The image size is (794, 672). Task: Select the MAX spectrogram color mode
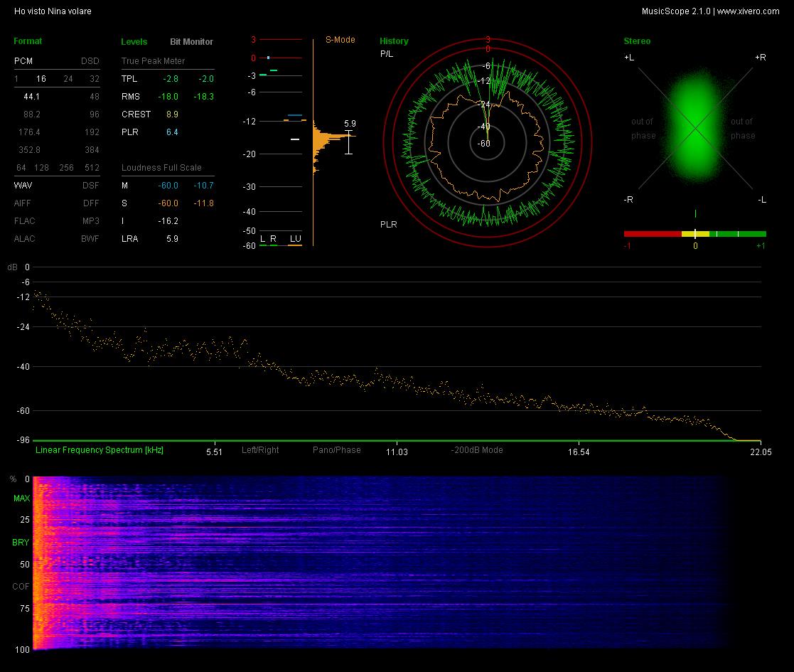tap(21, 498)
